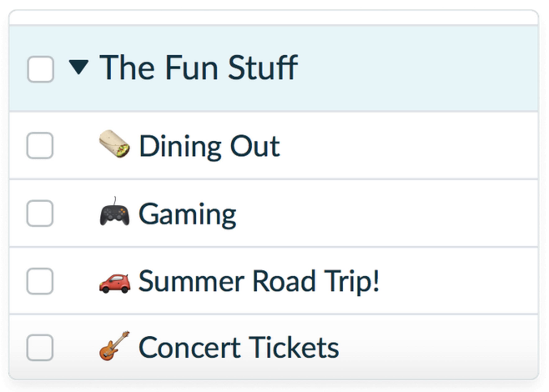Click the Gaming category label
This screenshot has width=549, height=392.
187,214
